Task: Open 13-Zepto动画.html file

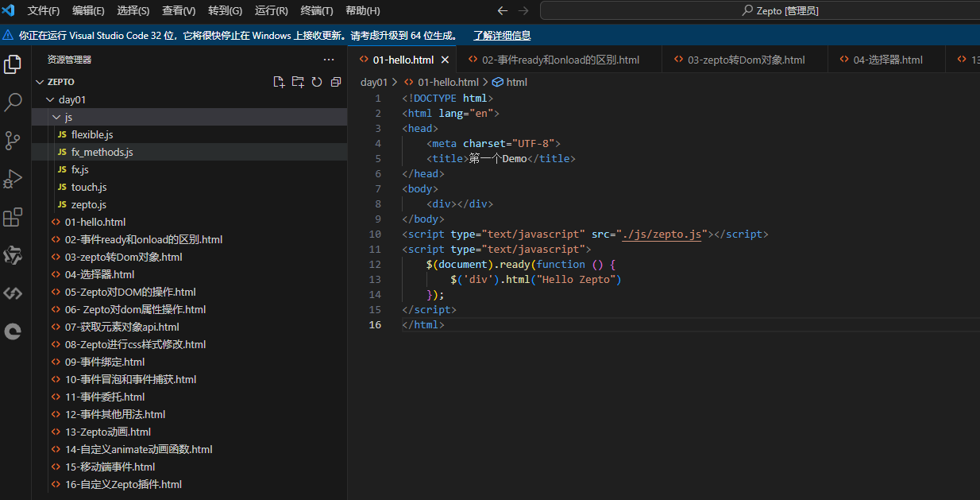Action: [x=189, y=432]
